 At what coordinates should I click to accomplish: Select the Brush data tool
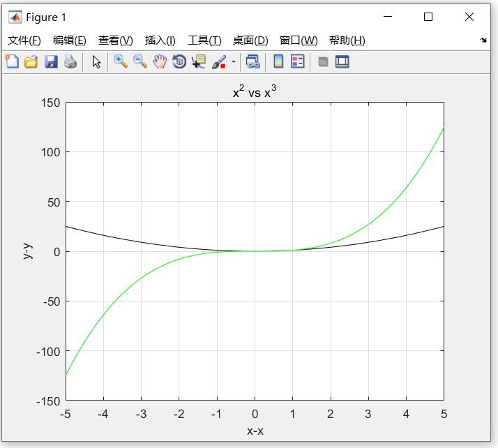pos(219,61)
